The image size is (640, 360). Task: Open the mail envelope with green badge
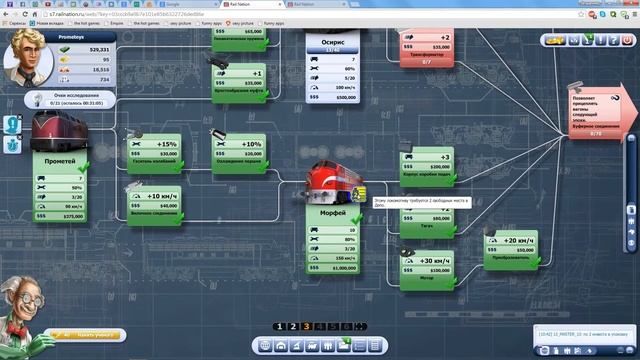click(344, 345)
